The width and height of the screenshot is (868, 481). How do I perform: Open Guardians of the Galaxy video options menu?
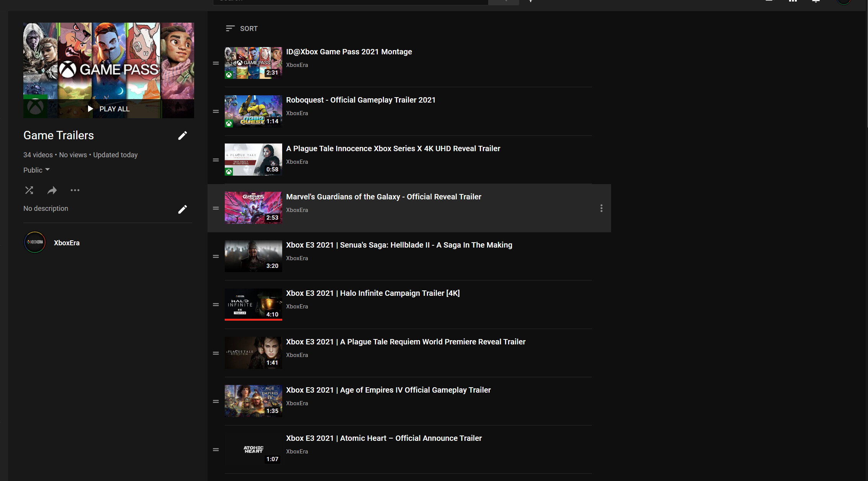pos(601,208)
